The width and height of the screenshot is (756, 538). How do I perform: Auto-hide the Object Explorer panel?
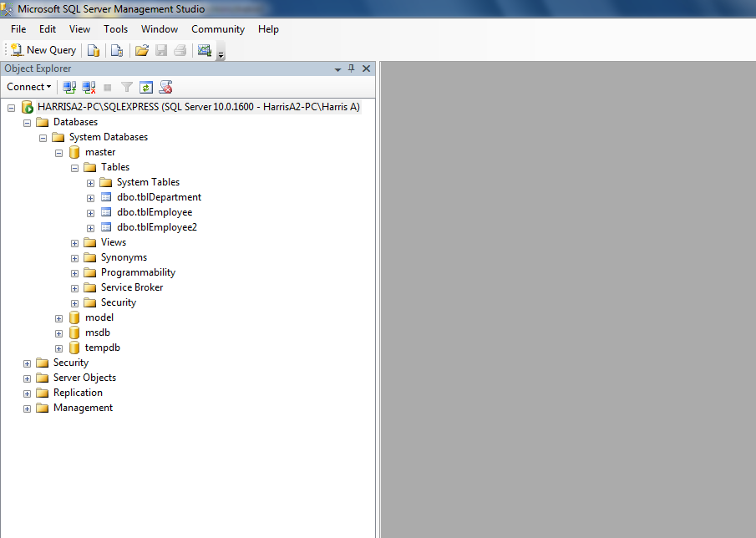pos(351,69)
